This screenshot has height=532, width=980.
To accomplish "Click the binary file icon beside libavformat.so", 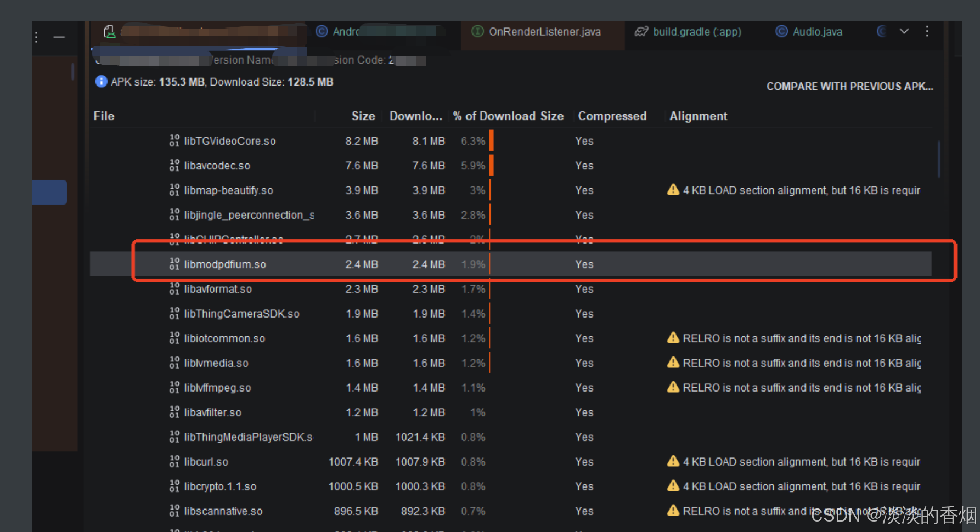I will tap(174, 289).
